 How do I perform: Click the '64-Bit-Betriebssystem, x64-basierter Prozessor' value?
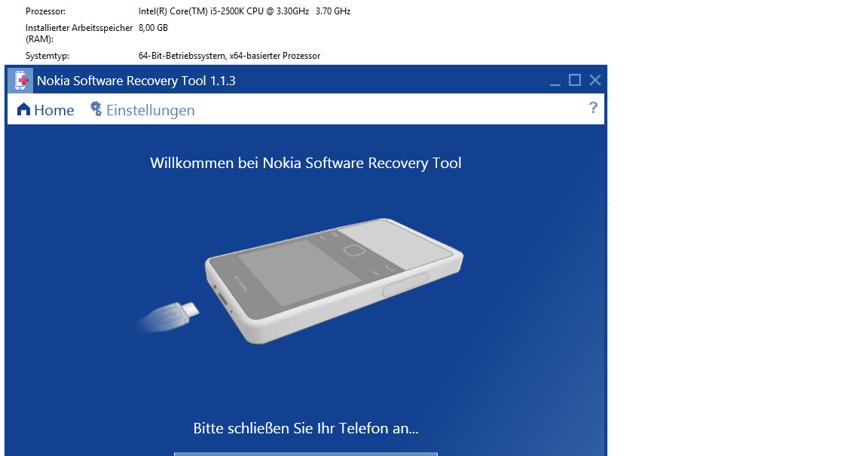click(229, 56)
